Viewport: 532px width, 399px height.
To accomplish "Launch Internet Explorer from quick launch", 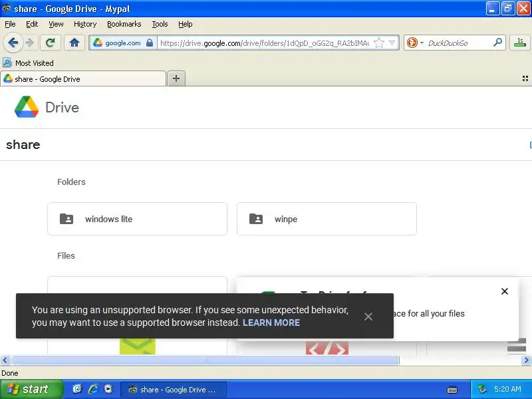I will [x=93, y=389].
